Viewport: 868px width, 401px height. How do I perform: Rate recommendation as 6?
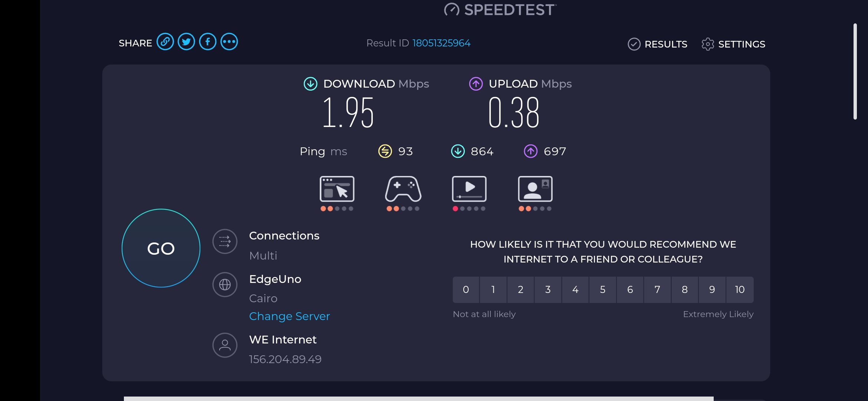point(630,290)
